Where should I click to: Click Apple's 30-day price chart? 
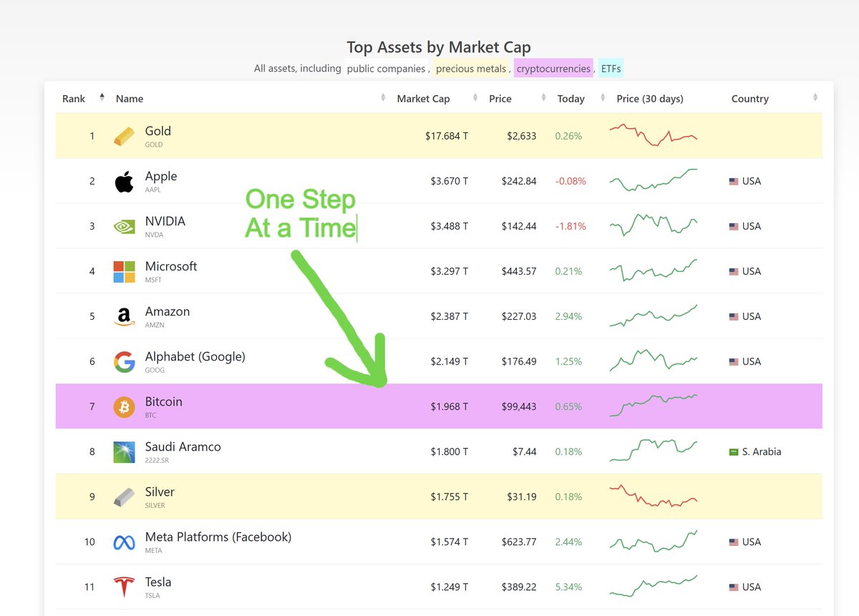pyautogui.click(x=654, y=180)
